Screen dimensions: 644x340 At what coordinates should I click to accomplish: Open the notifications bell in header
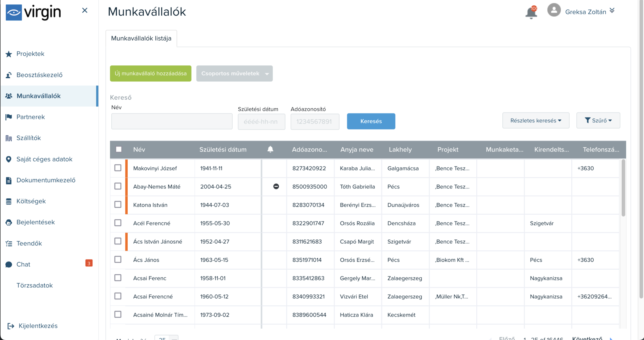coord(531,12)
